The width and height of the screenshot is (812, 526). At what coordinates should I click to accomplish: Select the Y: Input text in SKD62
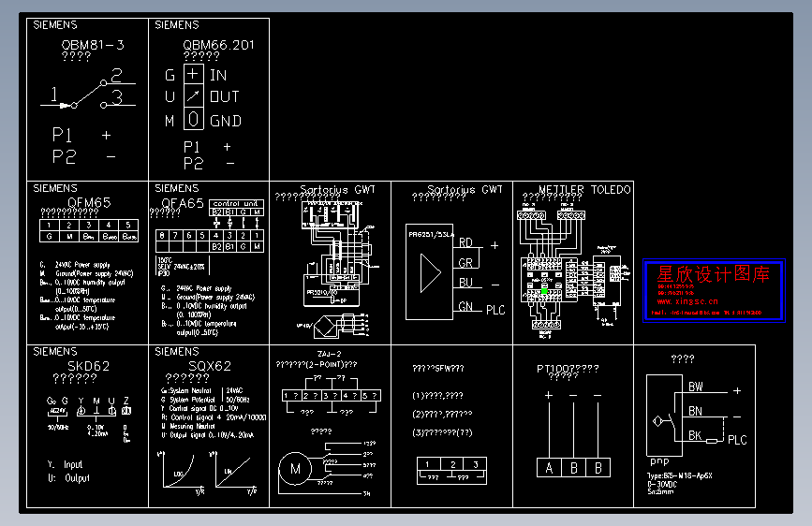click(66, 464)
